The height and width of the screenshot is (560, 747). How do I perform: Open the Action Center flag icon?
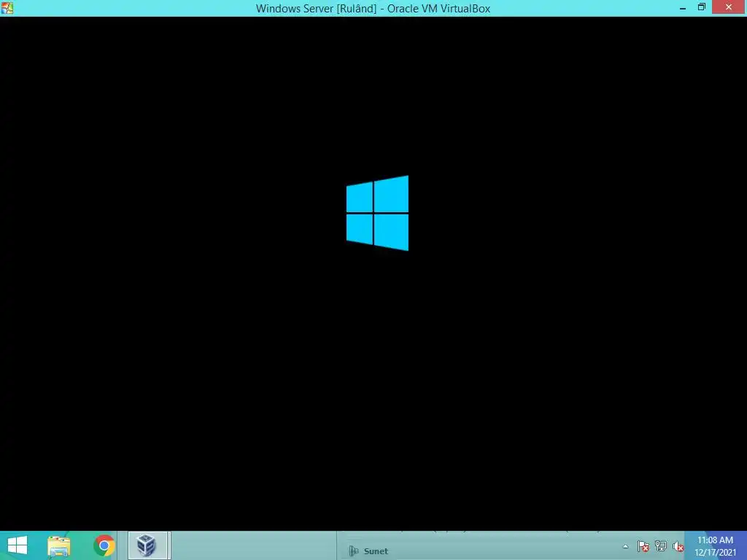tap(643, 546)
